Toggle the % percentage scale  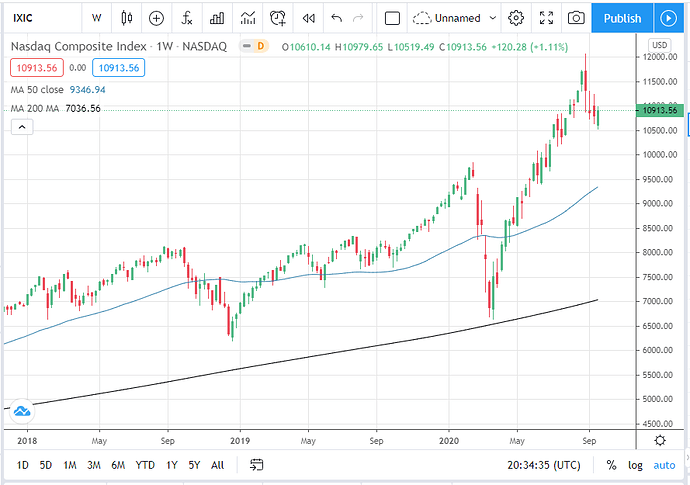pos(611,465)
